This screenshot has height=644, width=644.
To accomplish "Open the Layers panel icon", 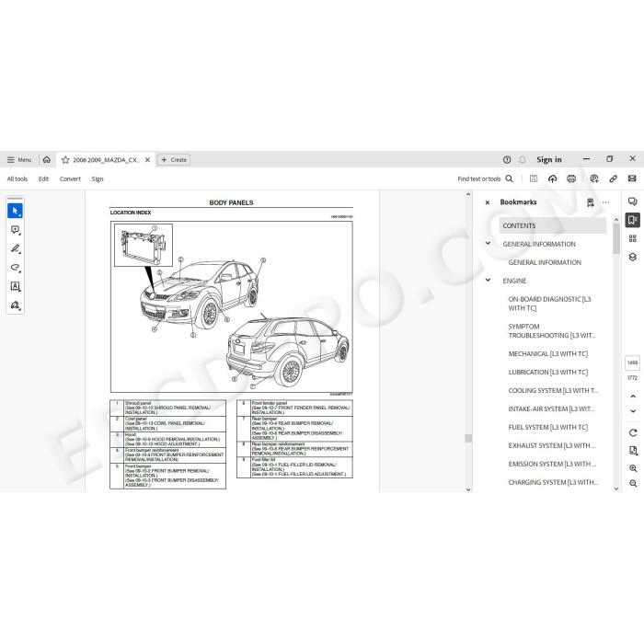I will pos(633,257).
